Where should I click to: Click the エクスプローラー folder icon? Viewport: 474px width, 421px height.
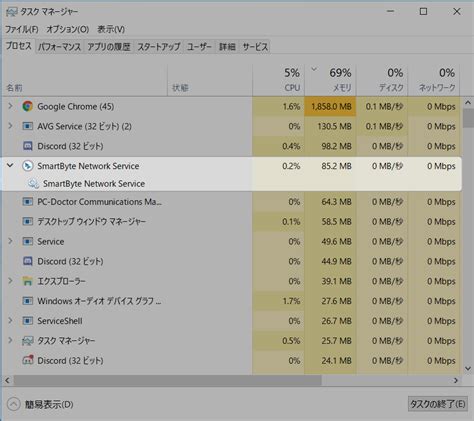pyautogui.click(x=27, y=281)
